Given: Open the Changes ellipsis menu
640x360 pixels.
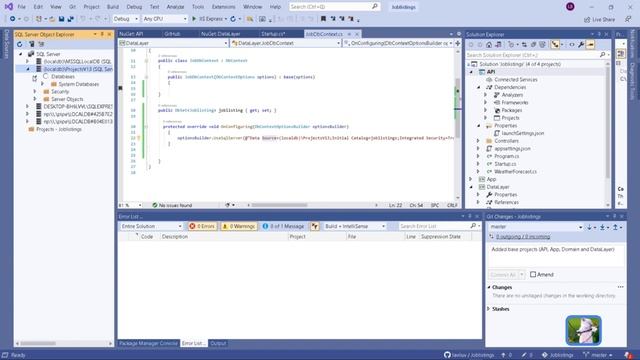Looking at the screenshot, I should (x=620, y=287).
